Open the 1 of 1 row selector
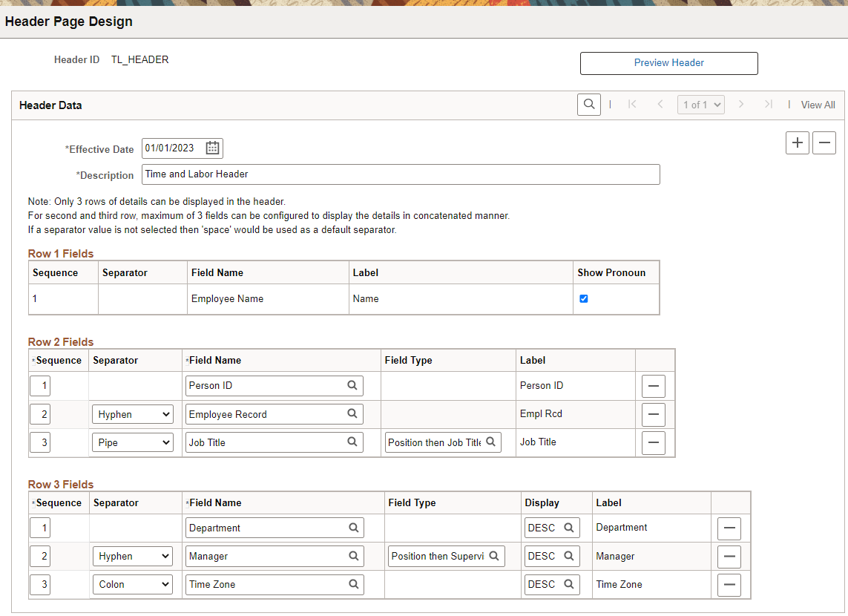848x616 pixels. click(x=700, y=105)
